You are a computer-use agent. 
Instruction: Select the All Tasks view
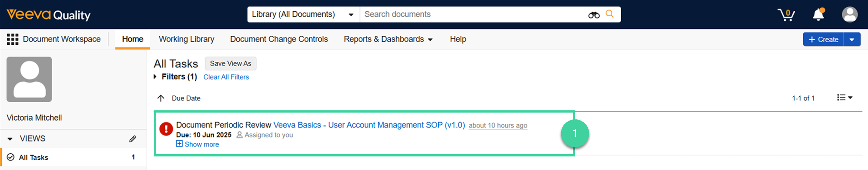tap(73, 157)
